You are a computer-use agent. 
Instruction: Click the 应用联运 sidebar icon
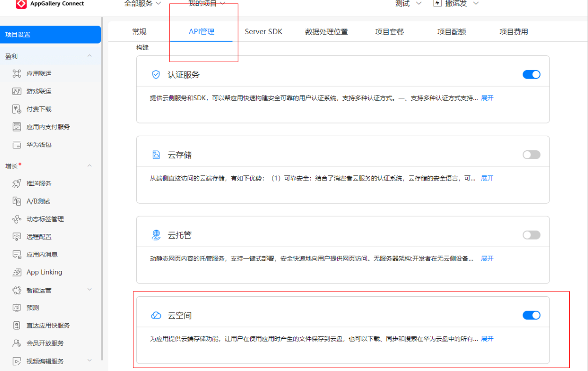(17, 73)
